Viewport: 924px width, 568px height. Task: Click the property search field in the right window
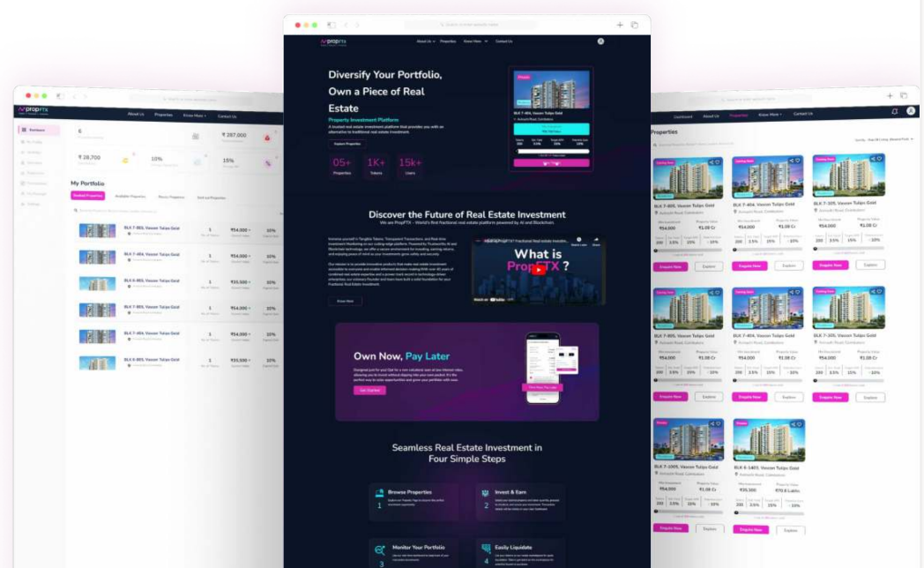(x=696, y=144)
